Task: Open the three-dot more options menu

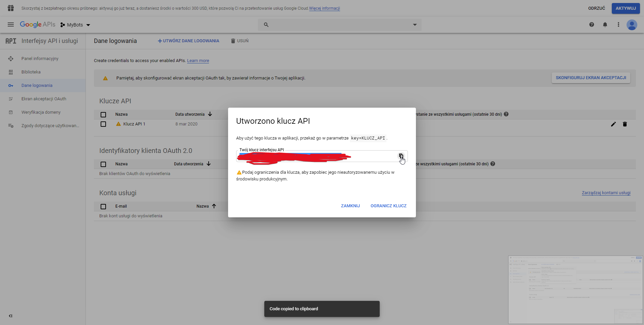Action: (x=619, y=24)
